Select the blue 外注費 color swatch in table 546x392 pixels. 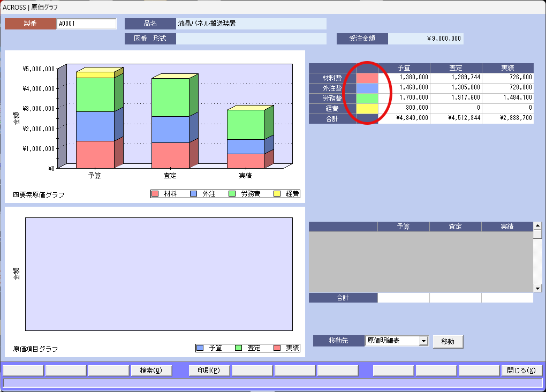(367, 88)
